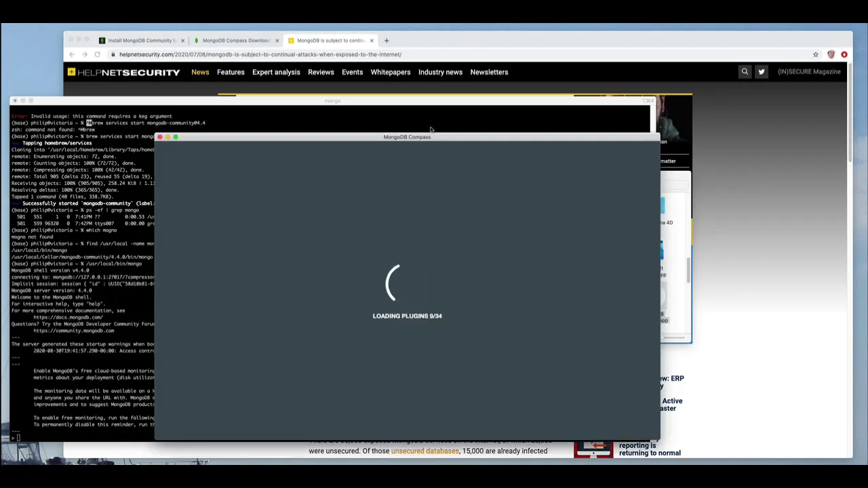The width and height of the screenshot is (868, 488).
Task: Open Expert analysis section
Action: click(x=276, y=72)
